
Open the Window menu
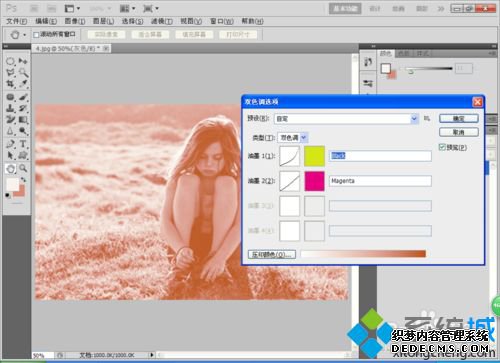tap(222, 22)
